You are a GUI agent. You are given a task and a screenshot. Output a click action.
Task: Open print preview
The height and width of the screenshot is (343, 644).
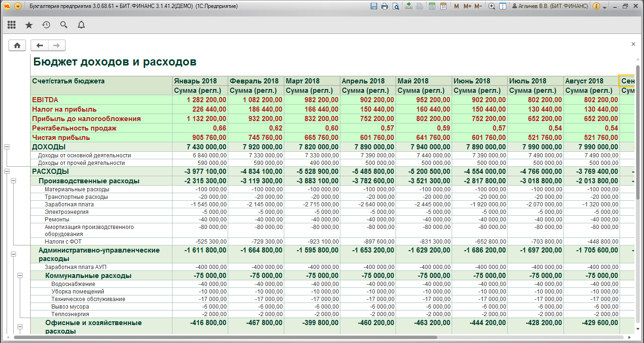click(396, 7)
